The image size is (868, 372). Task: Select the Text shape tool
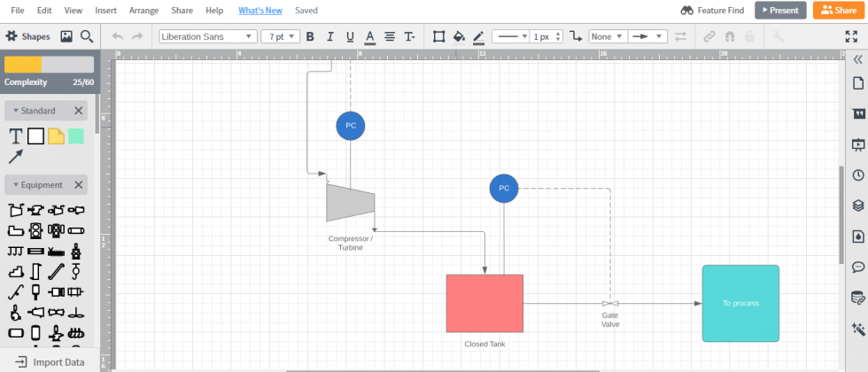coord(16,136)
